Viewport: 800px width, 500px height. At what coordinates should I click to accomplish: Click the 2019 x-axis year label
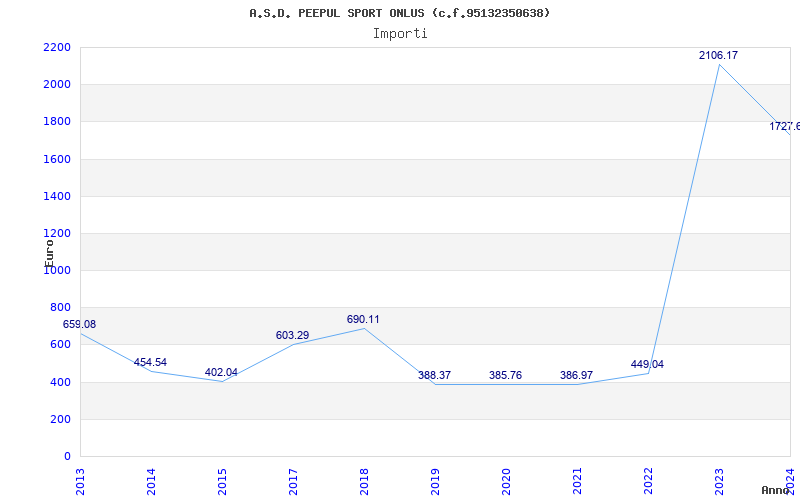tap(435, 481)
